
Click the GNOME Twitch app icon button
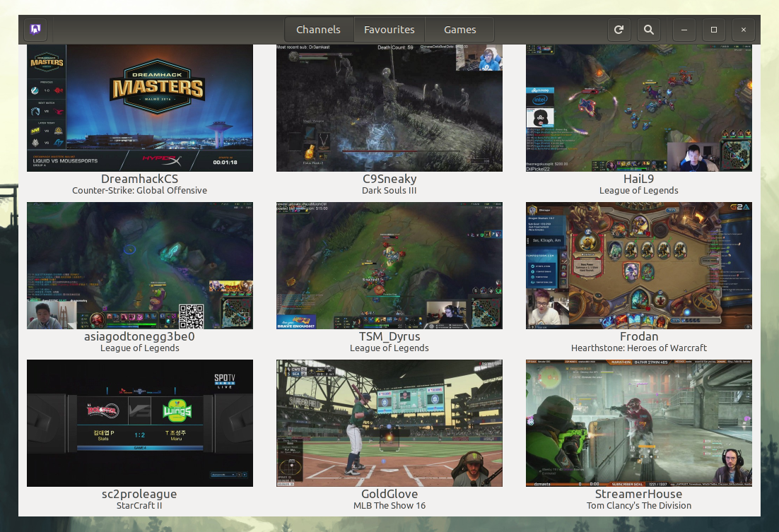pyautogui.click(x=35, y=30)
